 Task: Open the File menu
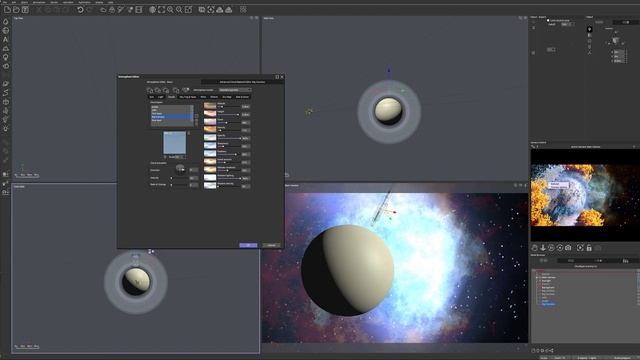[5, 2]
